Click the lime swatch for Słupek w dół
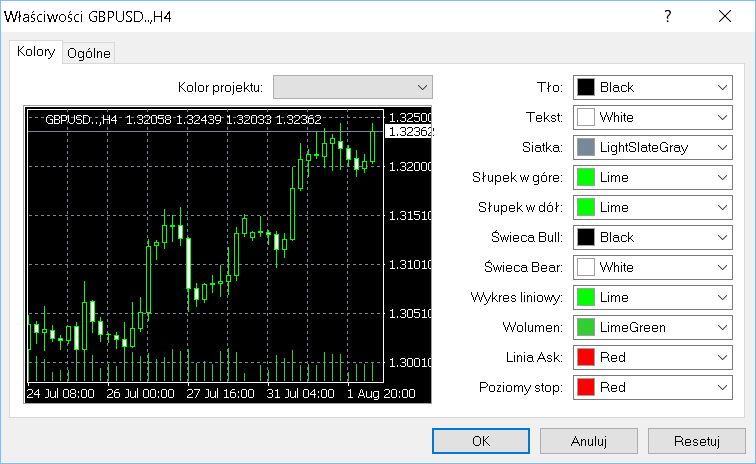 [586, 207]
